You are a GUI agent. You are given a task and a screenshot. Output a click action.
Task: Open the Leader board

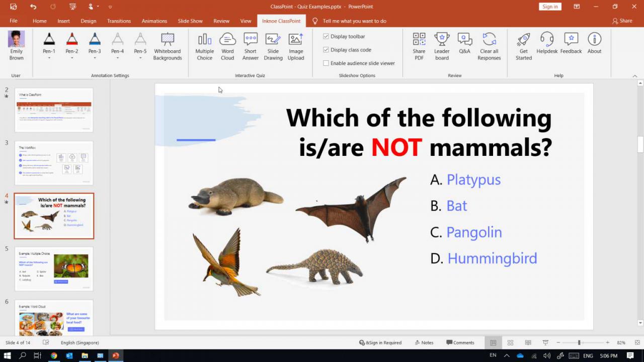442,46
